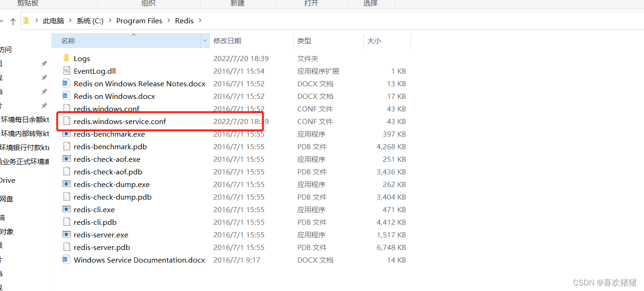The height and width of the screenshot is (291, 644).
Task: Click the 251 KB size cell
Action: coord(394,159)
